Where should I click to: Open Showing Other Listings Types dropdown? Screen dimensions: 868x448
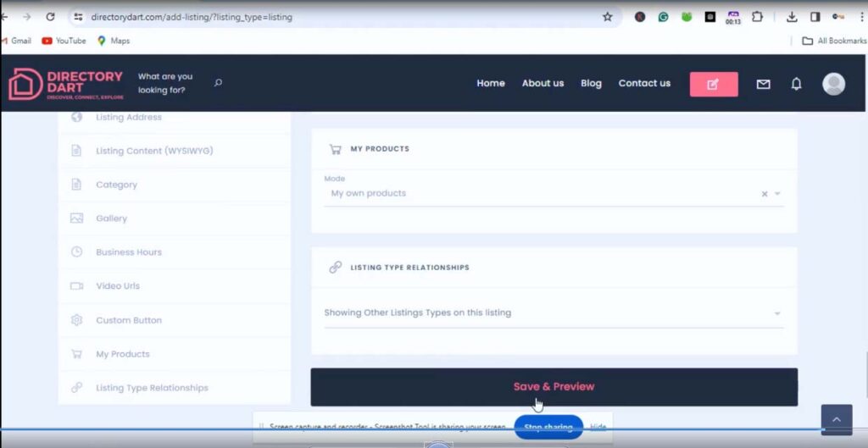pyautogui.click(x=554, y=313)
